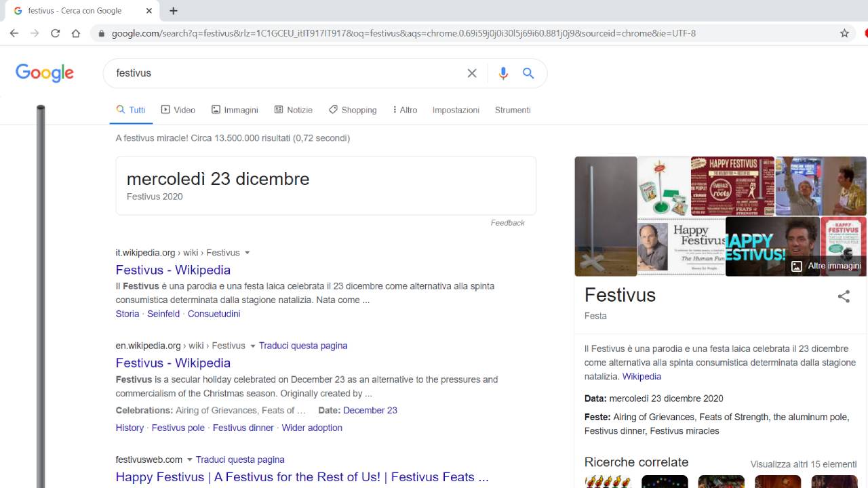
Task: Open the Festivus pole sitelink
Action: click(178, 428)
